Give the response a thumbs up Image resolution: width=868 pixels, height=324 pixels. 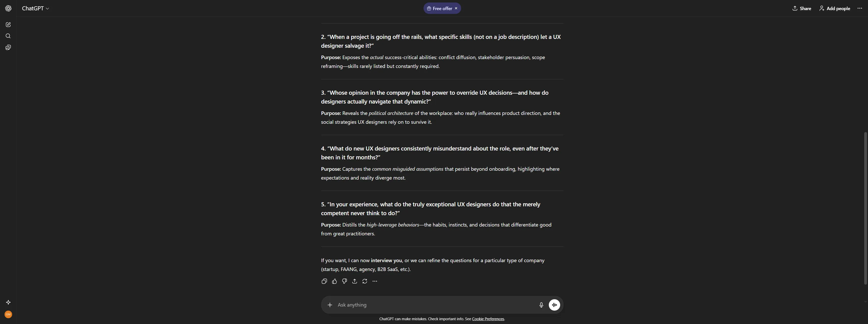coord(334,281)
